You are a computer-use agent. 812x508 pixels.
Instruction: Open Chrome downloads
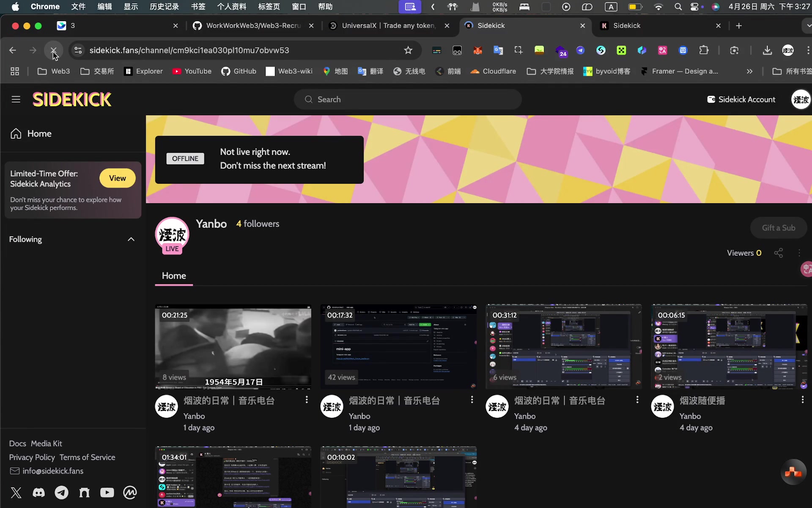click(767, 50)
